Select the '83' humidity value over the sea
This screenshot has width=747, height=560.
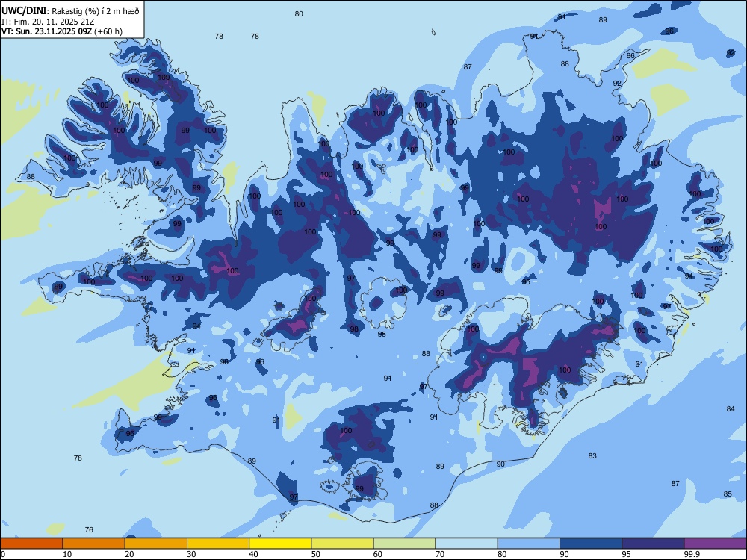pyautogui.click(x=592, y=455)
